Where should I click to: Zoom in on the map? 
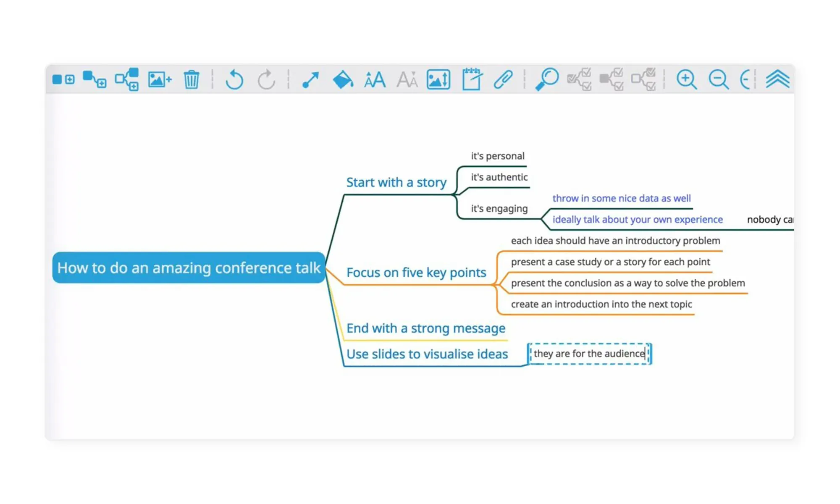pyautogui.click(x=686, y=79)
